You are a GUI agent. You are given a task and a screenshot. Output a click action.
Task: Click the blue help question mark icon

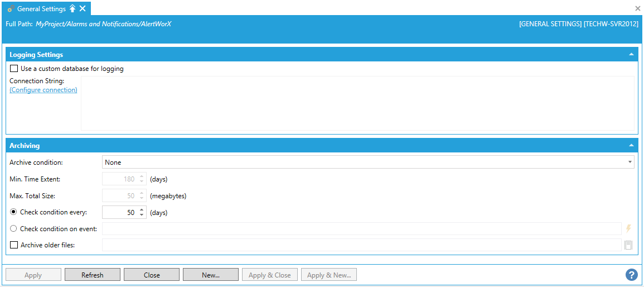[631, 275]
